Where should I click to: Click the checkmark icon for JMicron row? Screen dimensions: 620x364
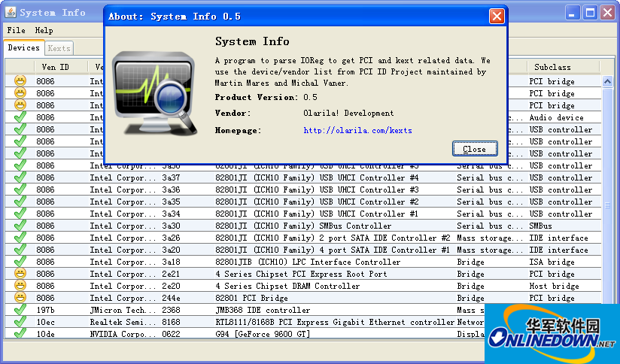pyautogui.click(x=20, y=309)
